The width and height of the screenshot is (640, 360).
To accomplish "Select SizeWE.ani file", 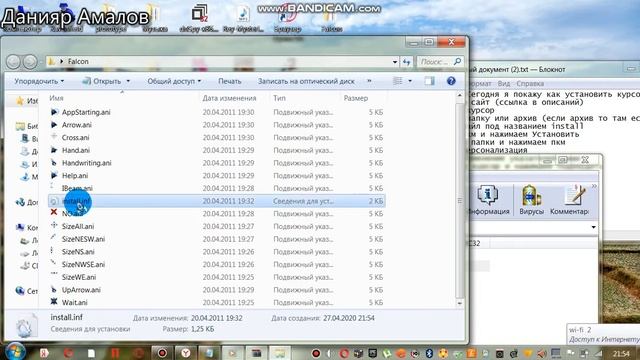I will coord(79,277).
